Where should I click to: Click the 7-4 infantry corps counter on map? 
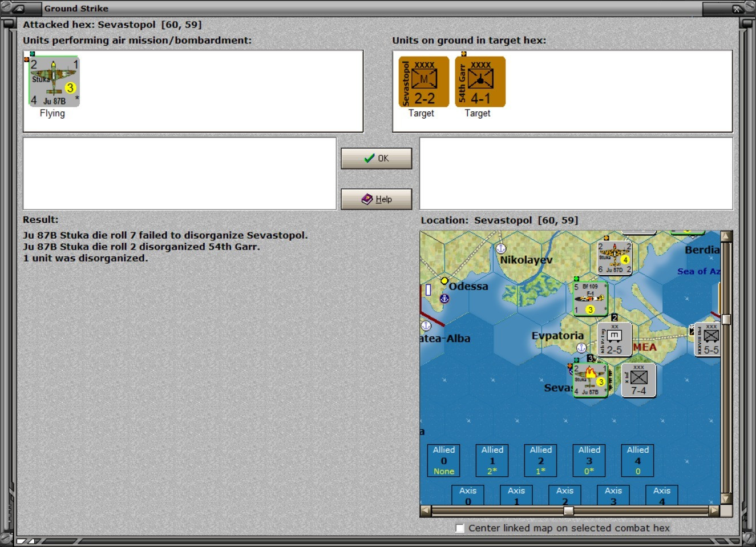click(638, 380)
